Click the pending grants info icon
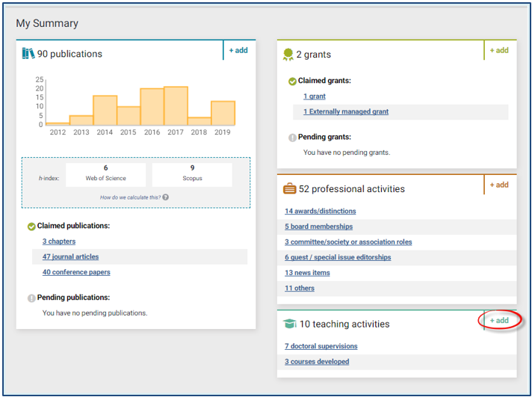This screenshot has width=532, height=397. click(x=292, y=138)
